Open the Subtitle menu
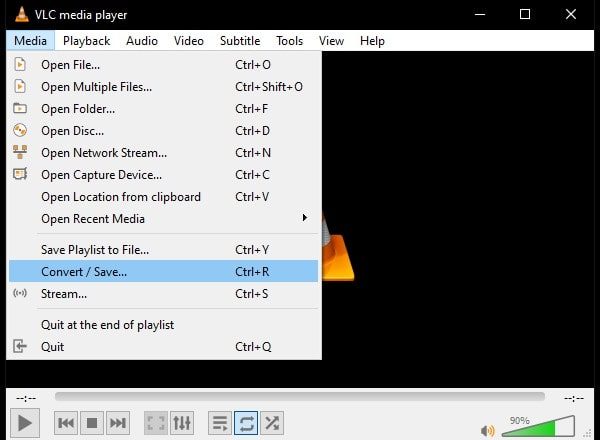The image size is (600, 440). [x=240, y=41]
